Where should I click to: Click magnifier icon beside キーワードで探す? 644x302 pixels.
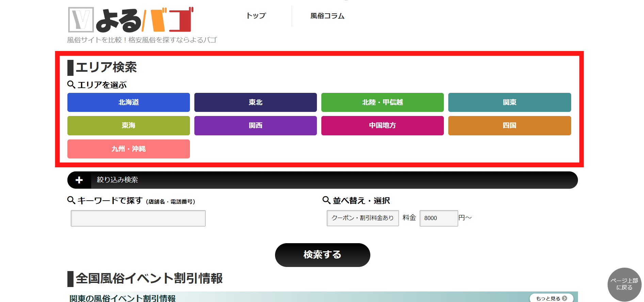point(71,200)
